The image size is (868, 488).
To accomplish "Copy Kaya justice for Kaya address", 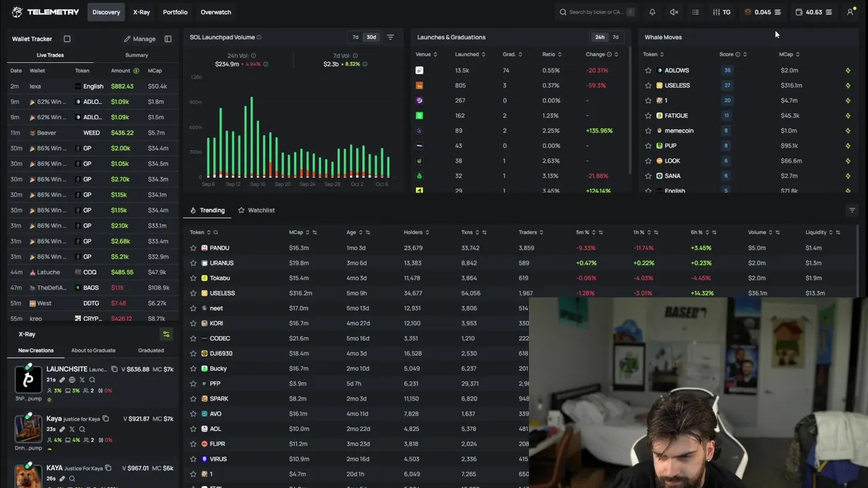I will coord(105,419).
